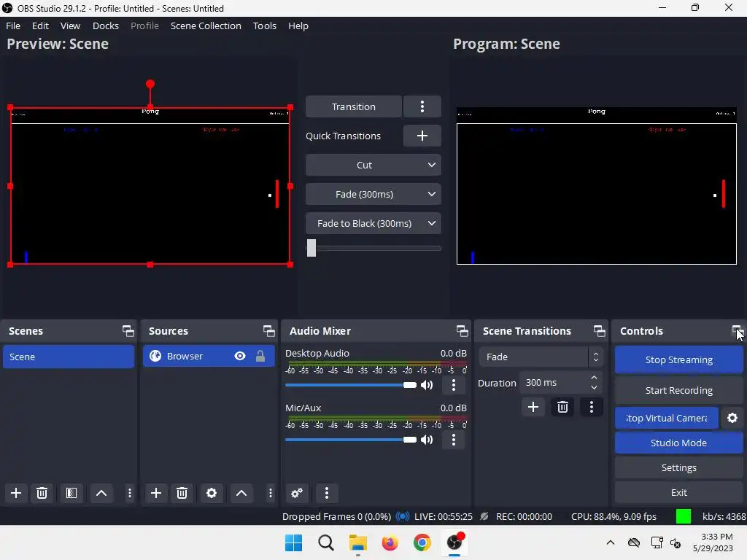Add a quick transition with plus button

tap(422, 136)
